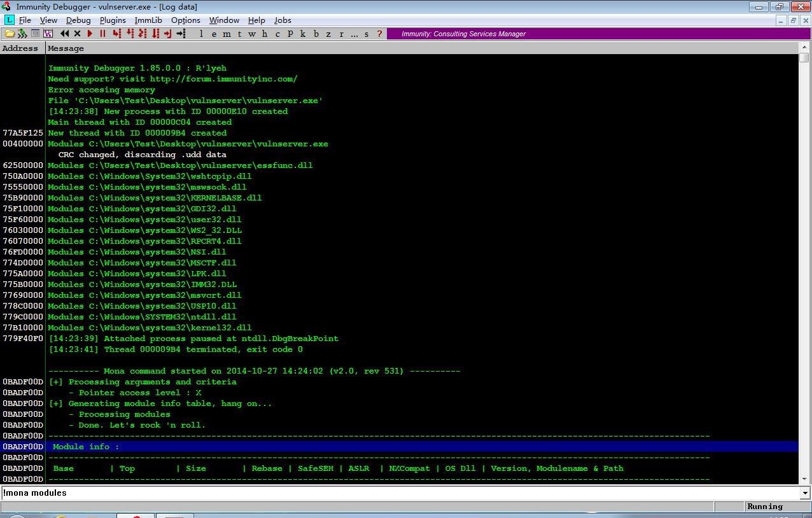
Task: Click the log scrollbar thumb
Action: 804,58
